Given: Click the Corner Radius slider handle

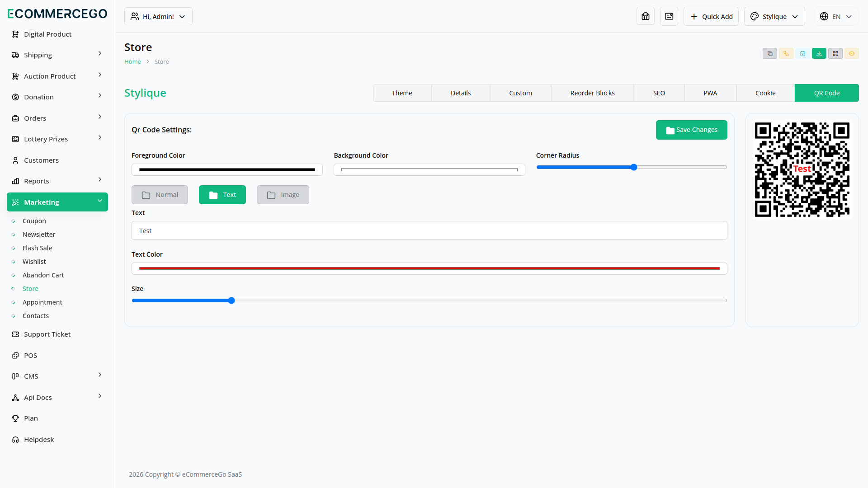Looking at the screenshot, I should [634, 167].
